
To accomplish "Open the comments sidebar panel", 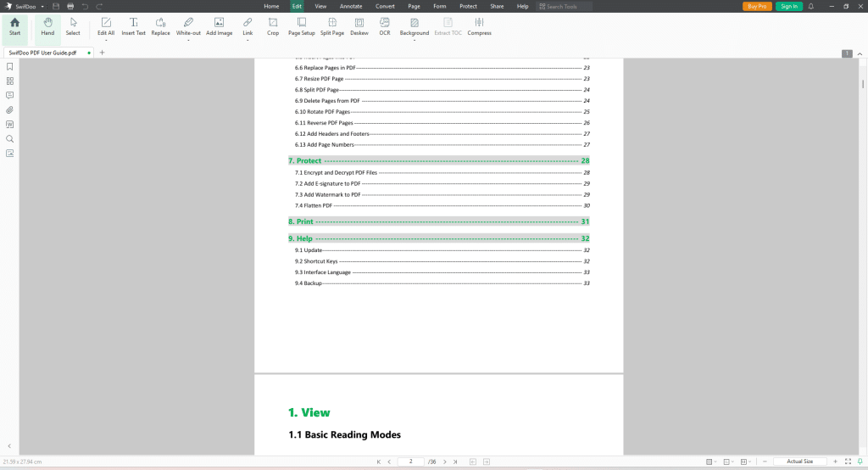I will [9, 95].
